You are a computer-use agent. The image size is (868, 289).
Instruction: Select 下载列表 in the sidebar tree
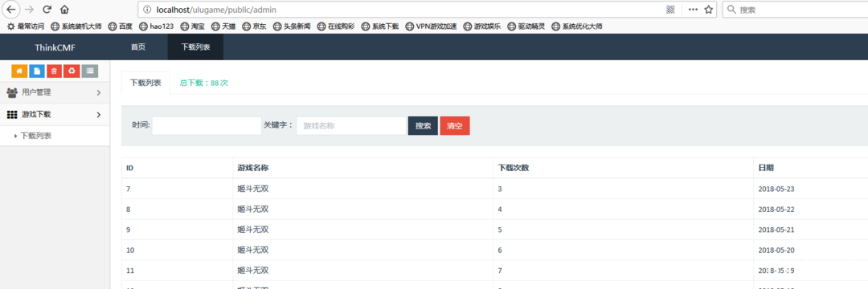(x=36, y=136)
